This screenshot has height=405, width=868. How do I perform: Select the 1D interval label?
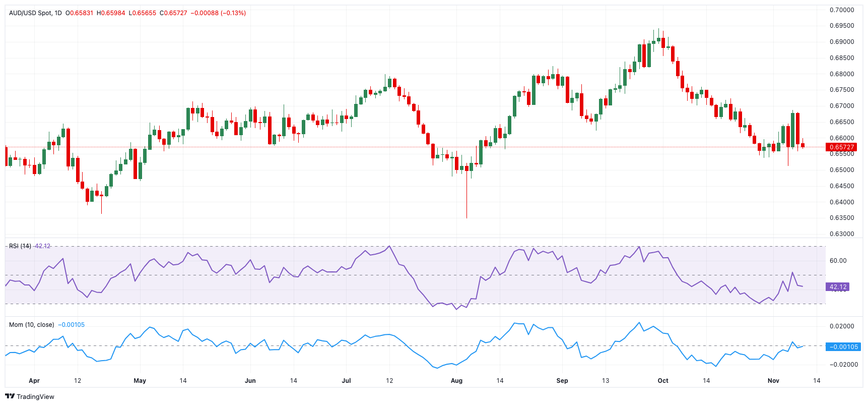click(x=58, y=13)
